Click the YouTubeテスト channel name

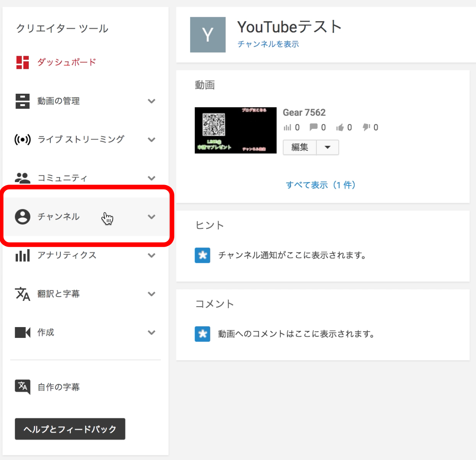(x=290, y=27)
